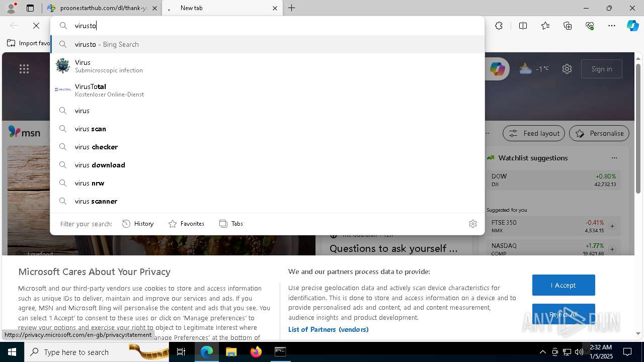The width and height of the screenshot is (644, 362).
Task: Open the Windows Start menu
Action: click(12, 352)
